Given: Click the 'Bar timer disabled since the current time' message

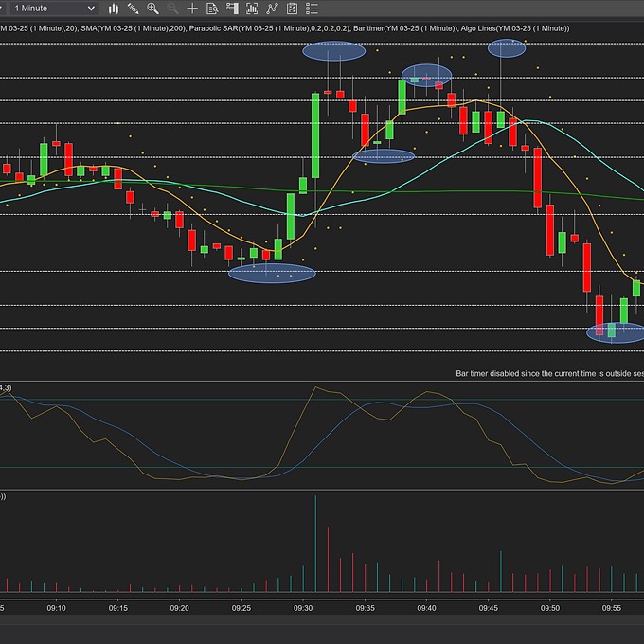Looking at the screenshot, I should click(550, 373).
